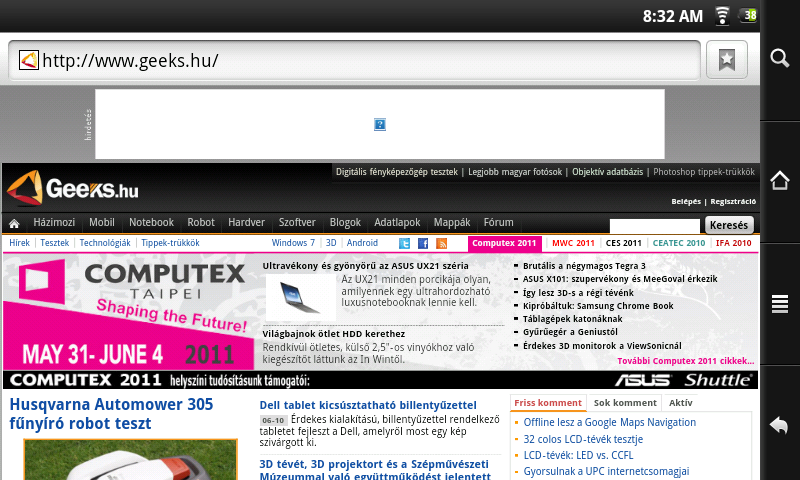Click the Facebook icon in sub-navigation
Screen dimensions: 800x480
click(423, 243)
